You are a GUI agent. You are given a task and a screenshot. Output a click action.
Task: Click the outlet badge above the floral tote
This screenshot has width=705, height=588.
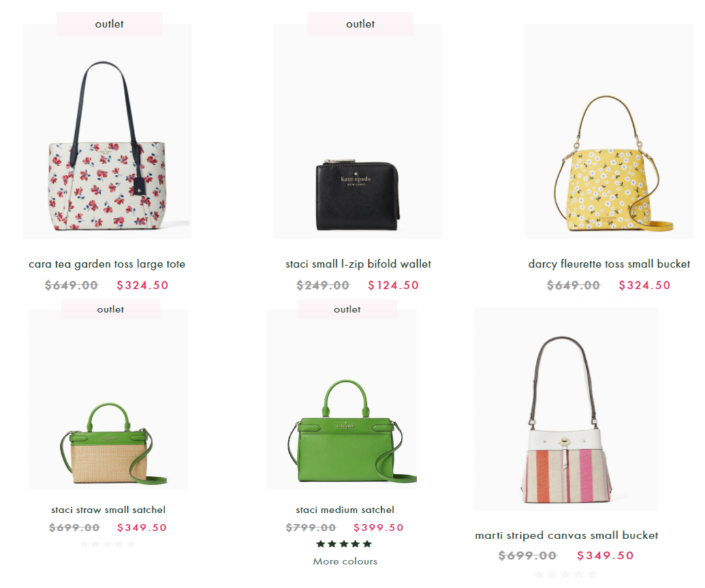tap(109, 24)
